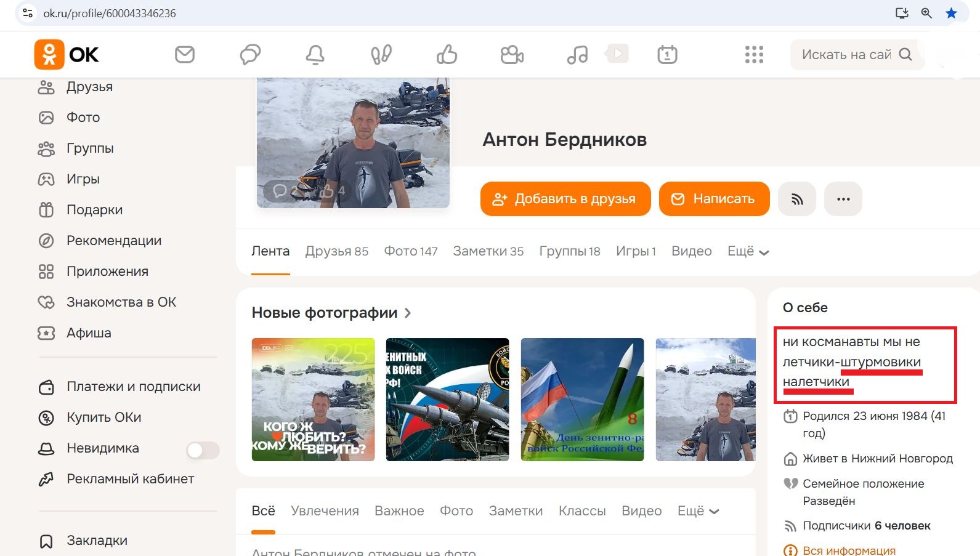Open messages envelope icon in top bar
980x556 pixels.
point(185,54)
